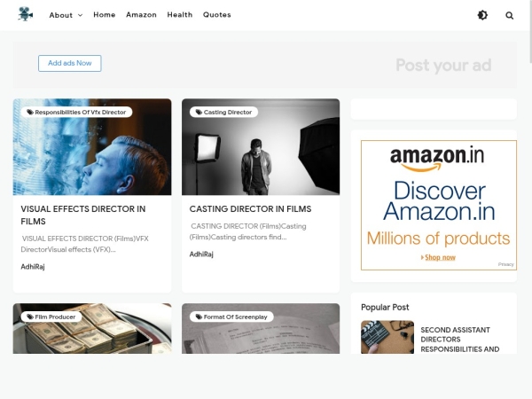
Task: Select the Health menu link
Action: click(x=179, y=15)
